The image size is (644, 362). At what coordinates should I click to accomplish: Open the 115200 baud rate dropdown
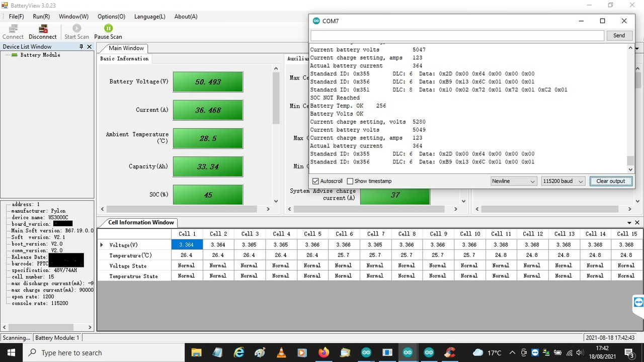click(562, 181)
